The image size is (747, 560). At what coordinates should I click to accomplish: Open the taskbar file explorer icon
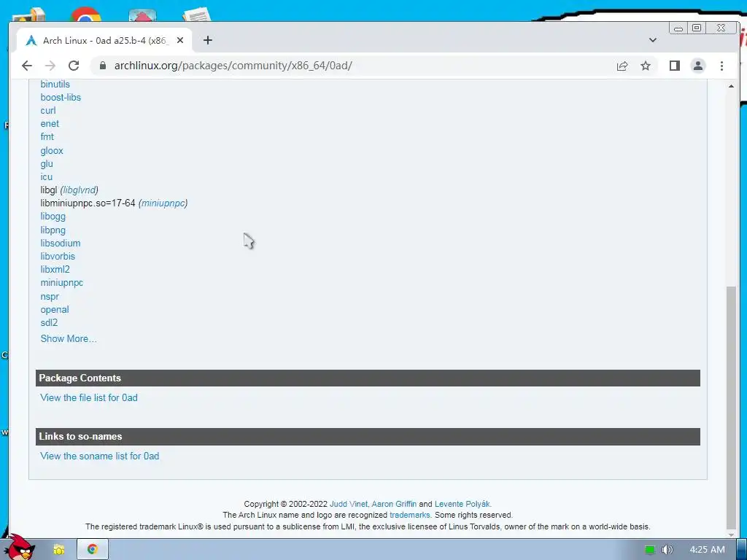pos(58,550)
